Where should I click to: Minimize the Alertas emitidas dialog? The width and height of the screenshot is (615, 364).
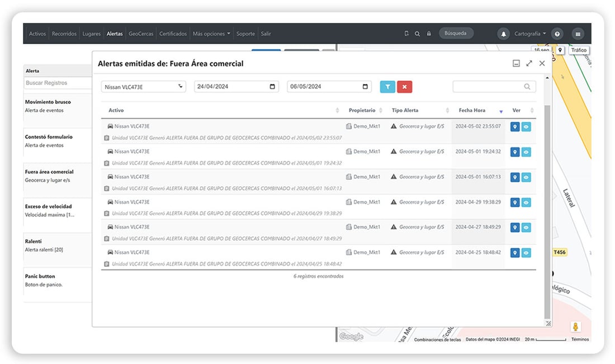[x=516, y=64]
